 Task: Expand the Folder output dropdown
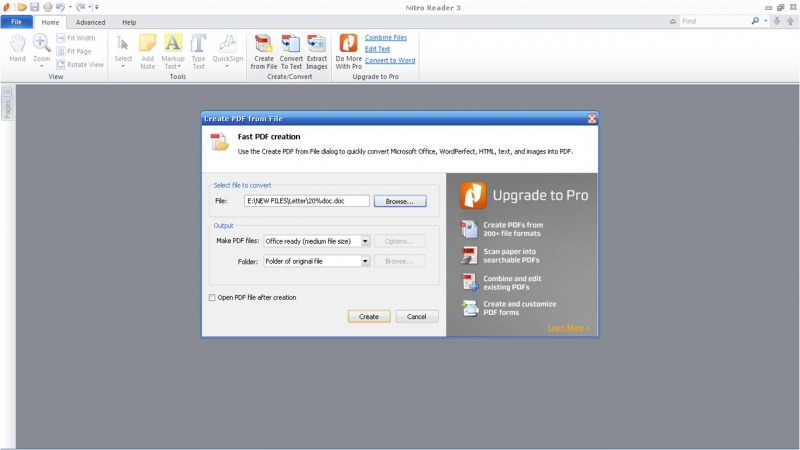click(x=365, y=261)
